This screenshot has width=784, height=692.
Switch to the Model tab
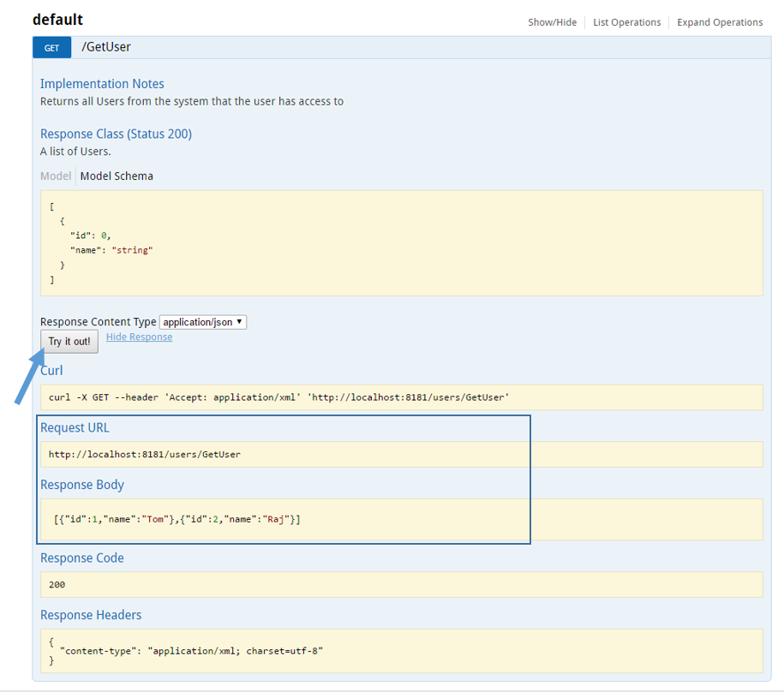56,176
